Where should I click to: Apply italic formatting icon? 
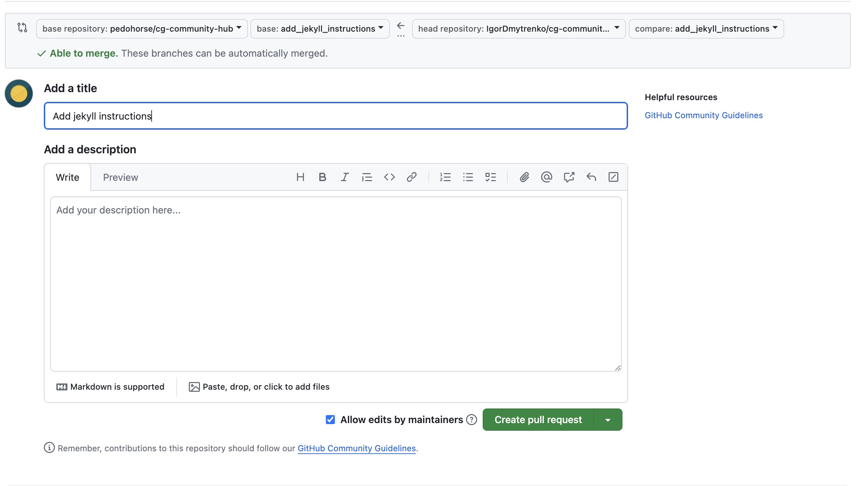coord(345,177)
